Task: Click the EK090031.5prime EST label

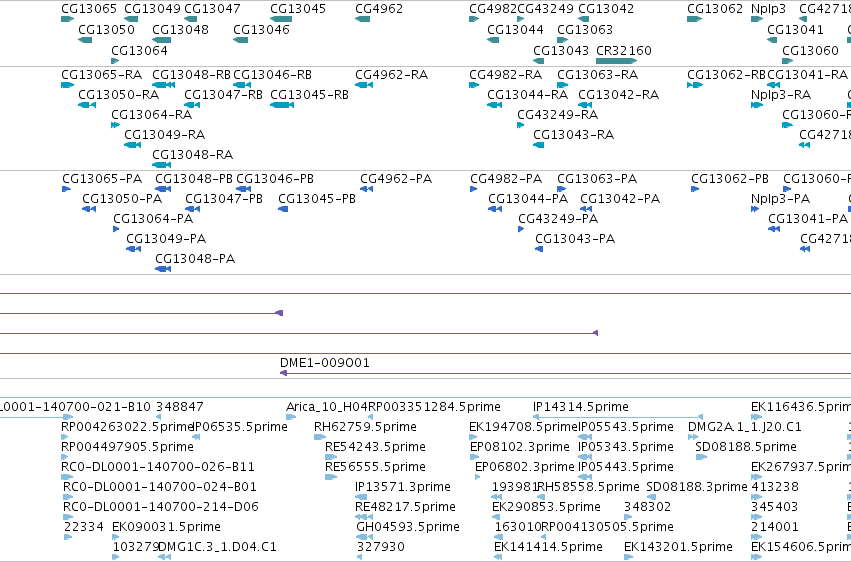Action: pos(167,527)
